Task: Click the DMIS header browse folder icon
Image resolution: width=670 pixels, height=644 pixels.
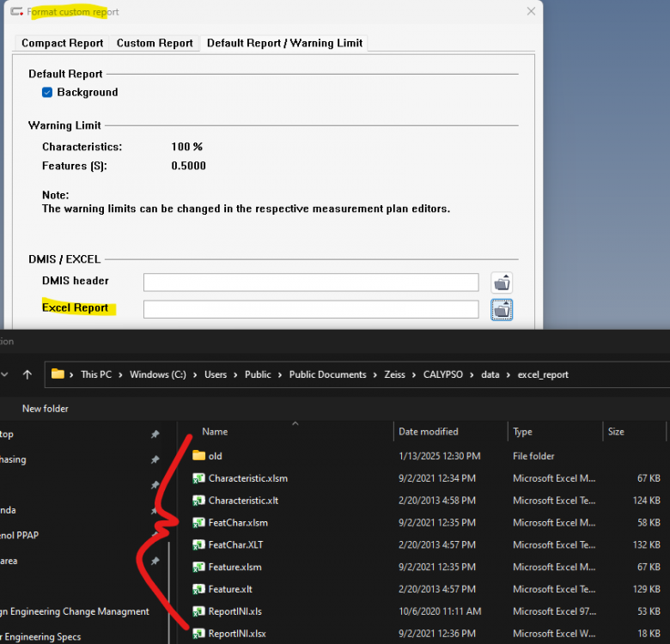Action: click(502, 283)
